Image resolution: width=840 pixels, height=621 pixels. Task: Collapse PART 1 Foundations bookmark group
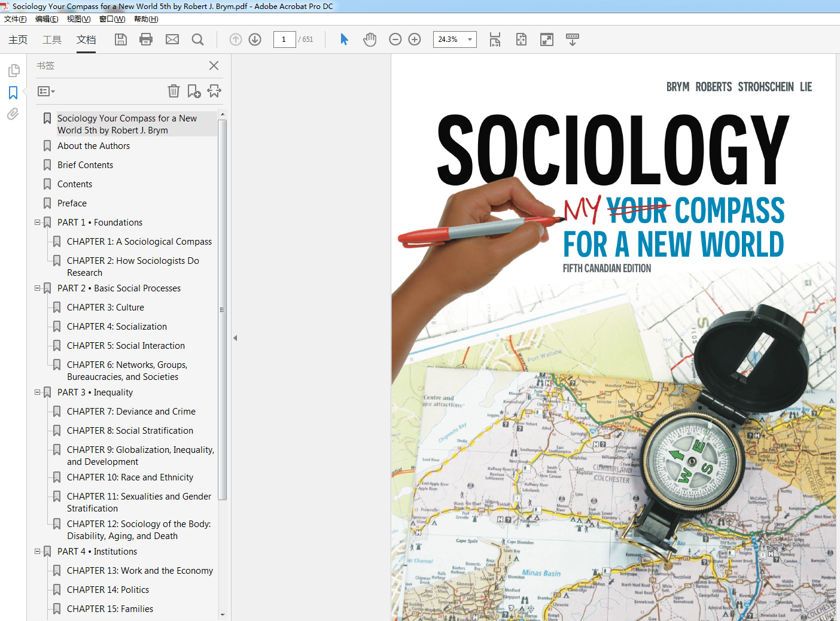coord(37,222)
